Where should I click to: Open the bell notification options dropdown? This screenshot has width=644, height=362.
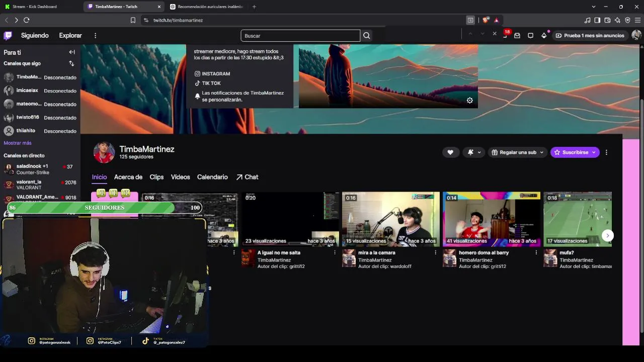tap(473, 152)
